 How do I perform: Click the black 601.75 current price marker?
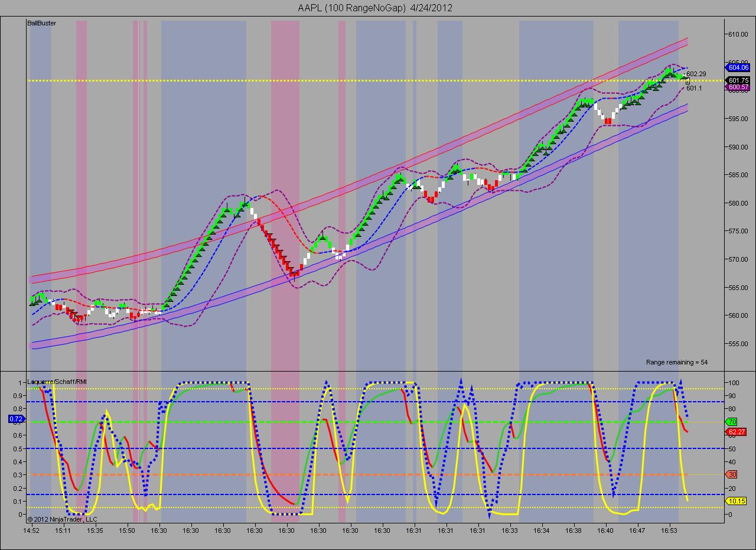(x=739, y=80)
